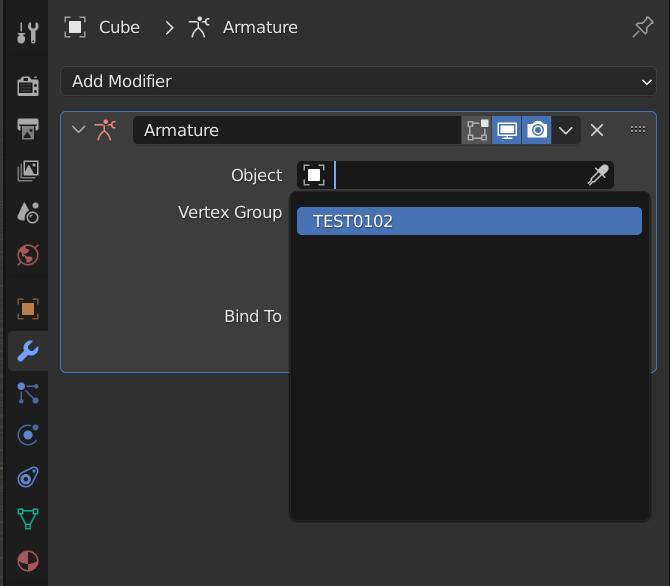Open the Object properties tab
Image resolution: width=670 pixels, height=586 pixels.
[28, 309]
